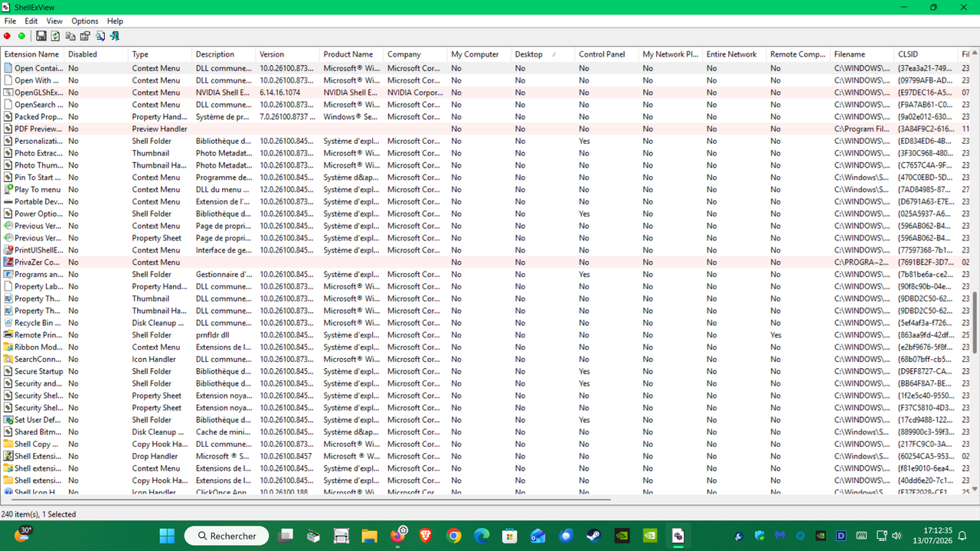This screenshot has height=551, width=980.
Task: Click the Control Panel column header
Action: click(x=606, y=54)
